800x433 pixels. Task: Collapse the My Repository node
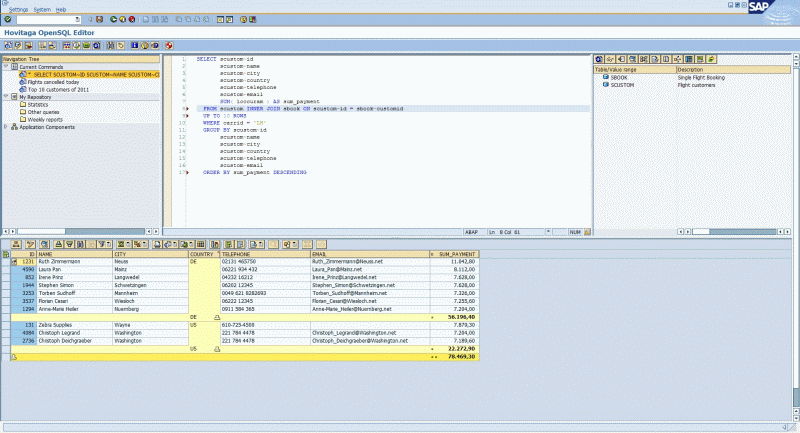6,96
